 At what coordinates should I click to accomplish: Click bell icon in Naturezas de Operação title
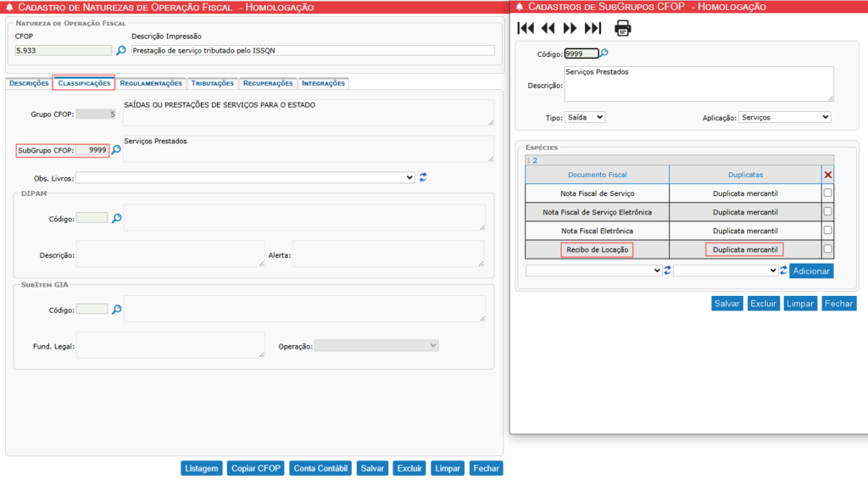pyautogui.click(x=9, y=7)
